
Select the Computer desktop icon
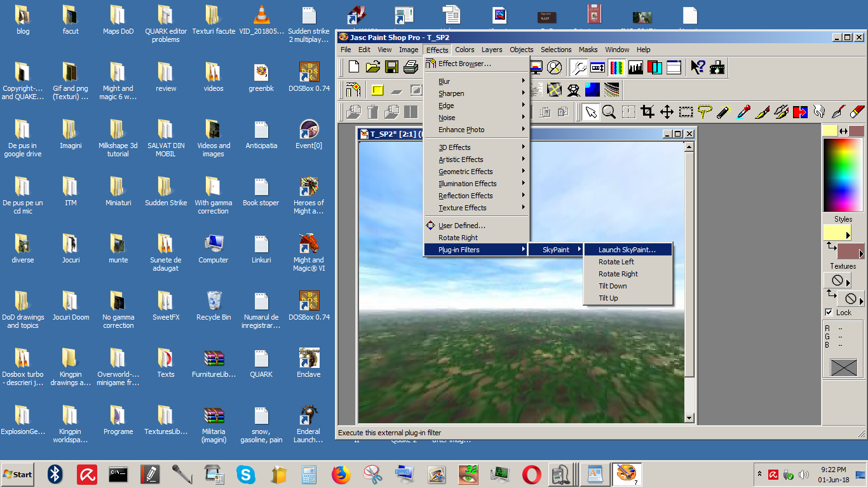(214, 249)
